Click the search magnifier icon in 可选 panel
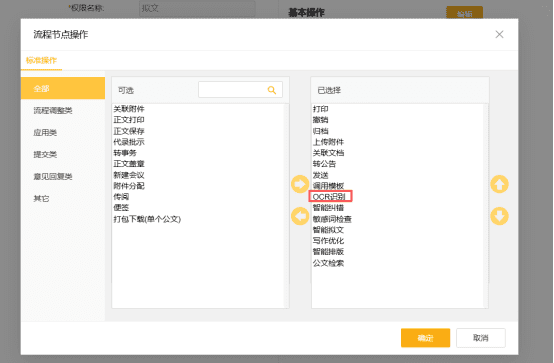The image size is (554, 363). (272, 90)
